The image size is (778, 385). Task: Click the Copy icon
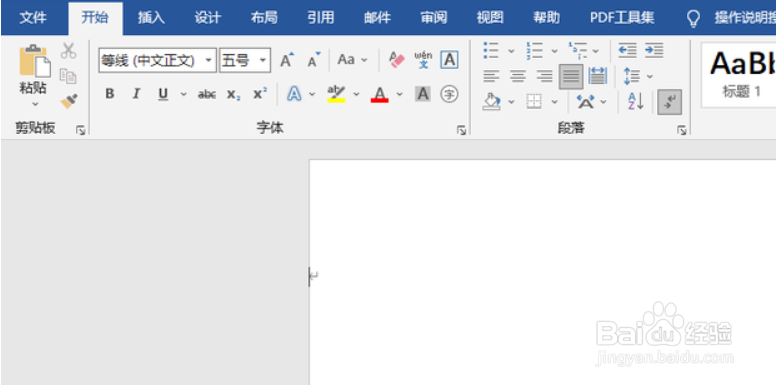(68, 76)
